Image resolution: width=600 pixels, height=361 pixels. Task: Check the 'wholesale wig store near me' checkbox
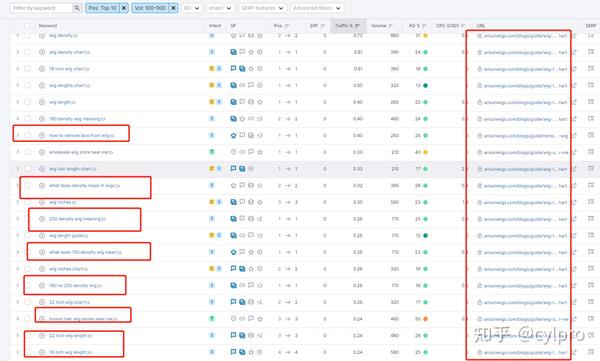coord(27,152)
